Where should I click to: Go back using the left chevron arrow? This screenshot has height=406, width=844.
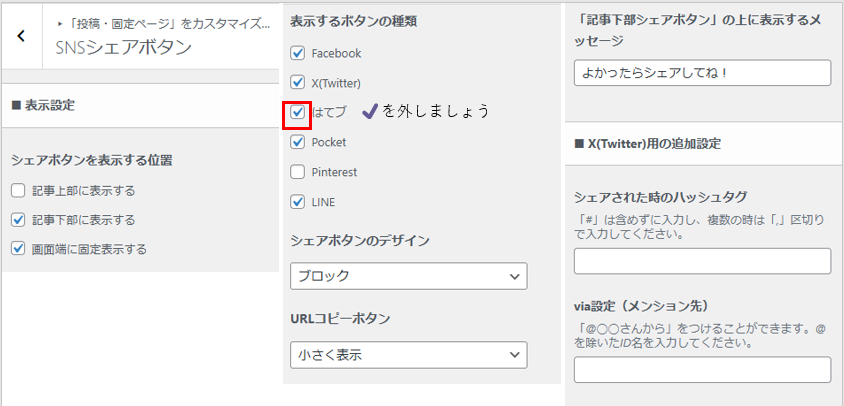pos(21,36)
